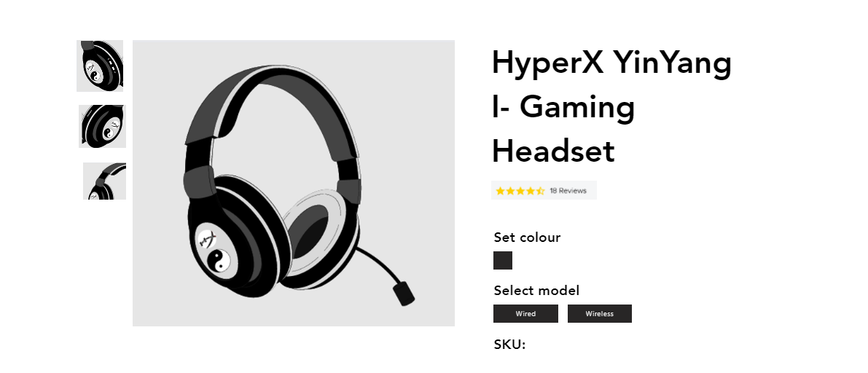Click the Set colour label
The height and width of the screenshot is (373, 868).
(x=527, y=237)
